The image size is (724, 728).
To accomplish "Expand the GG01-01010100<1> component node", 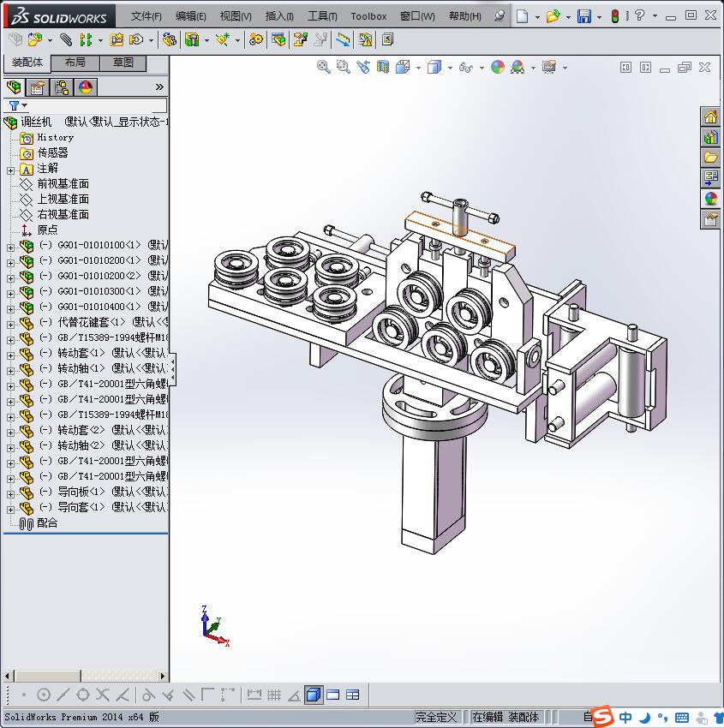I will 10,248.
